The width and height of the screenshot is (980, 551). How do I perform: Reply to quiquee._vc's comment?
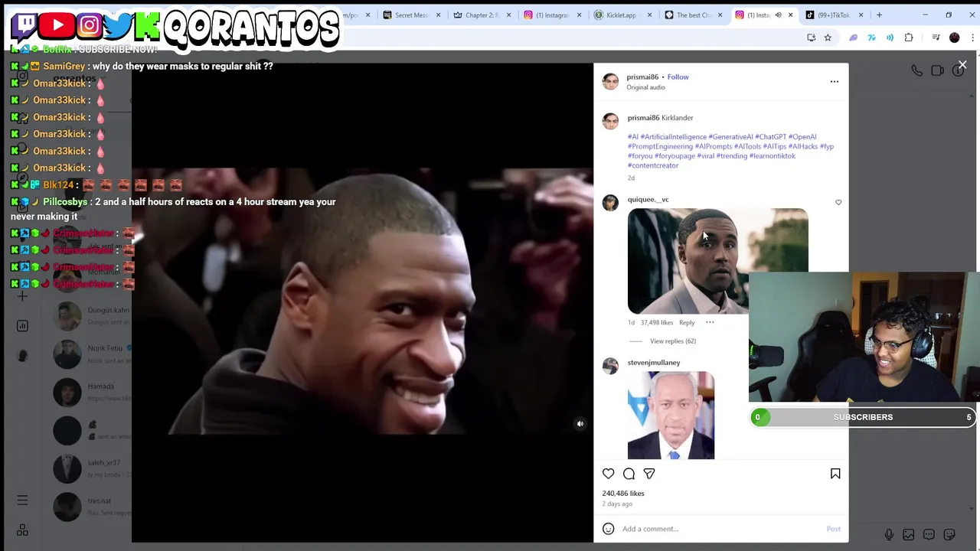tap(687, 322)
